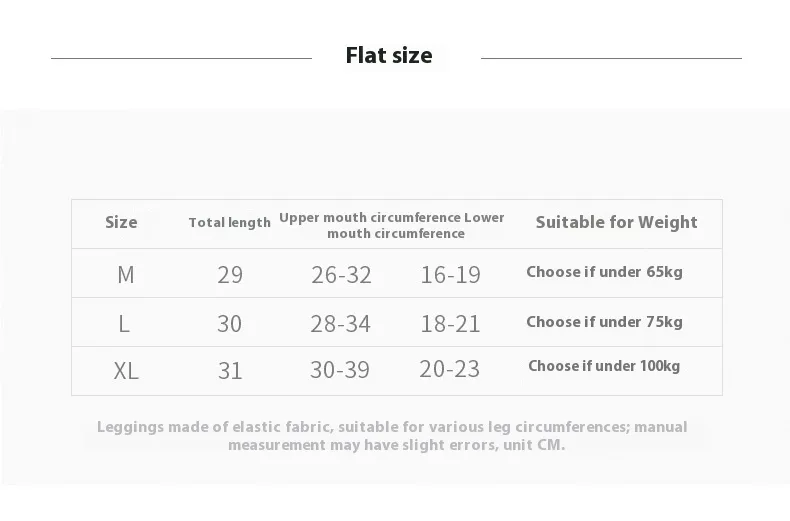Click the "Total length" column header
This screenshot has width=790, height=521.
point(229,223)
